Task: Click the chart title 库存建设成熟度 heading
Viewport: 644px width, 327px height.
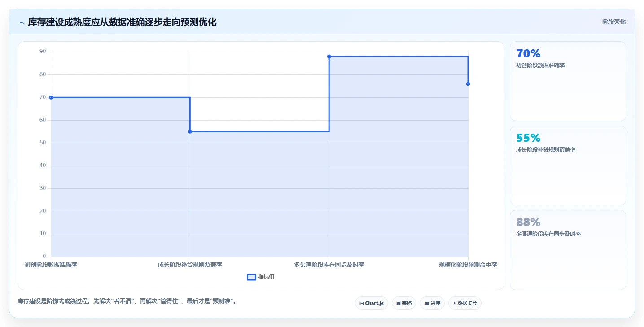Action: (x=122, y=22)
